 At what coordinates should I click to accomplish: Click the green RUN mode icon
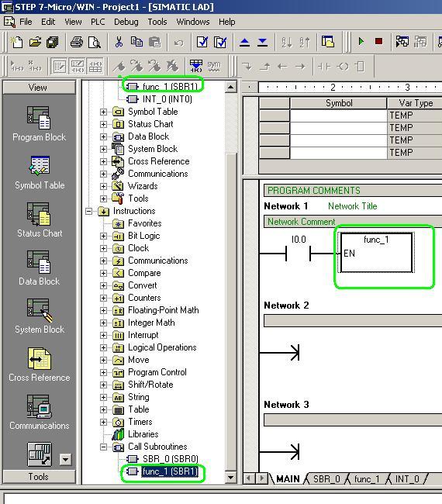pyautogui.click(x=361, y=41)
